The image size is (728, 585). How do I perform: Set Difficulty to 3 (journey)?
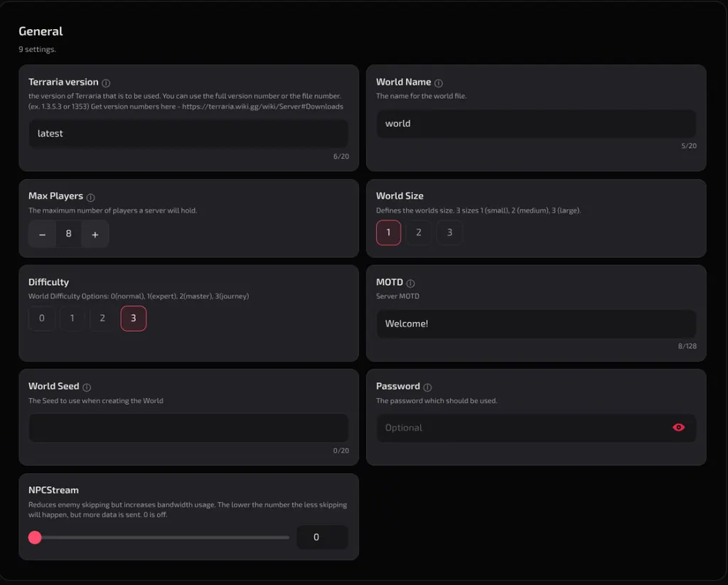point(133,318)
